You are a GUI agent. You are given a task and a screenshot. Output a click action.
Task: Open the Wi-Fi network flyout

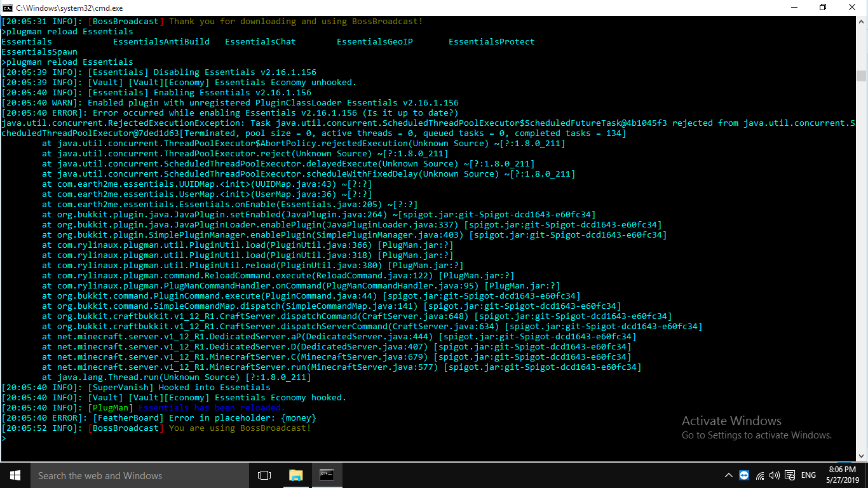click(x=759, y=475)
